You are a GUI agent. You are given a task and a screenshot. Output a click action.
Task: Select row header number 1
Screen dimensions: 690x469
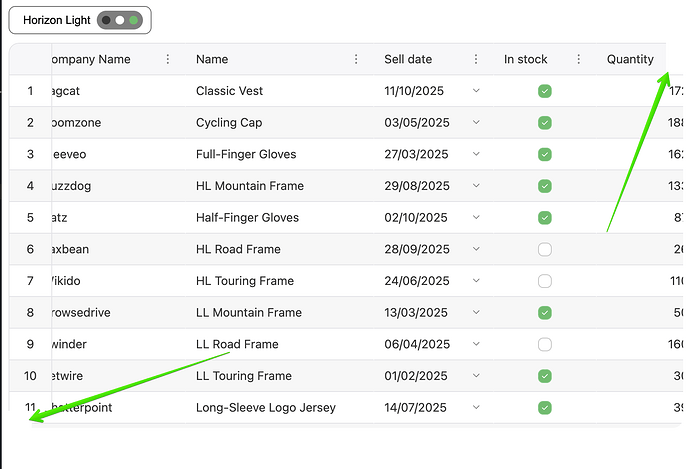tap(30, 91)
